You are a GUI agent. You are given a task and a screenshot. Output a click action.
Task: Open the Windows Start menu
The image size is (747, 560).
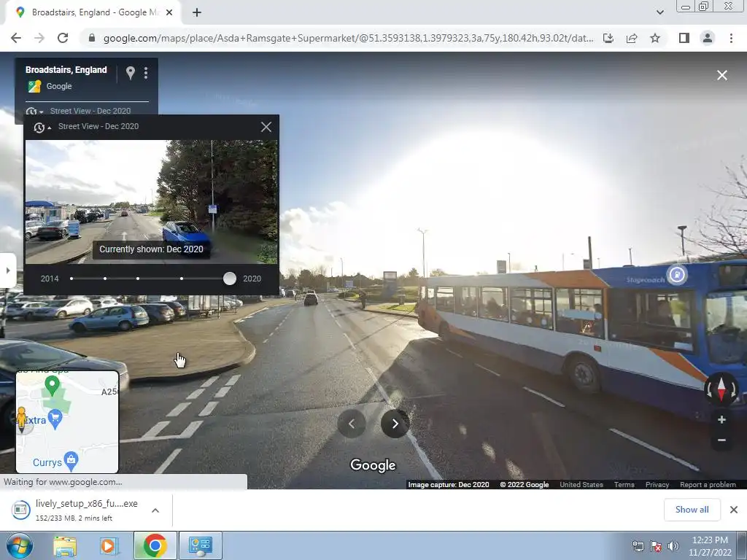[x=20, y=545]
